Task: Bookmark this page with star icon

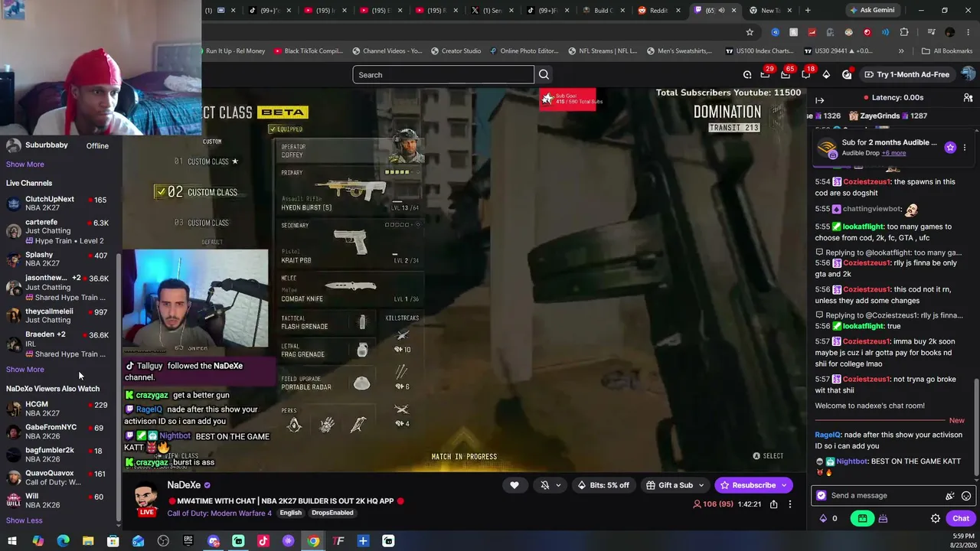Action: pos(750,32)
